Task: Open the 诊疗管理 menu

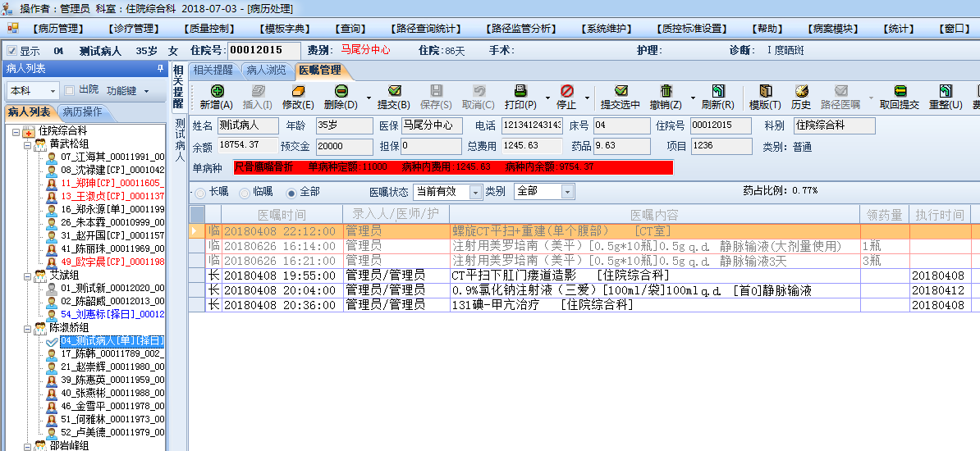Action: pos(135,28)
